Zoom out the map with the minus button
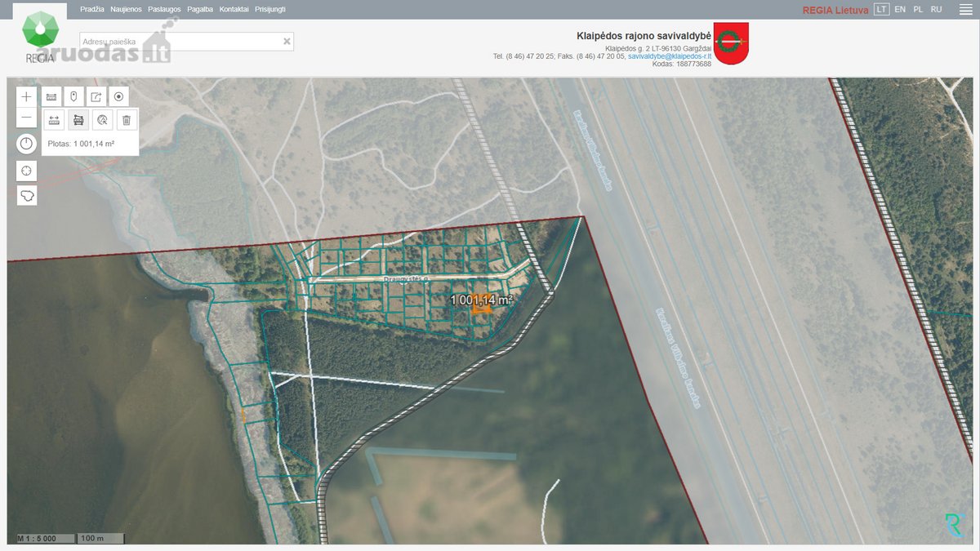The image size is (980, 551). pos(27,118)
